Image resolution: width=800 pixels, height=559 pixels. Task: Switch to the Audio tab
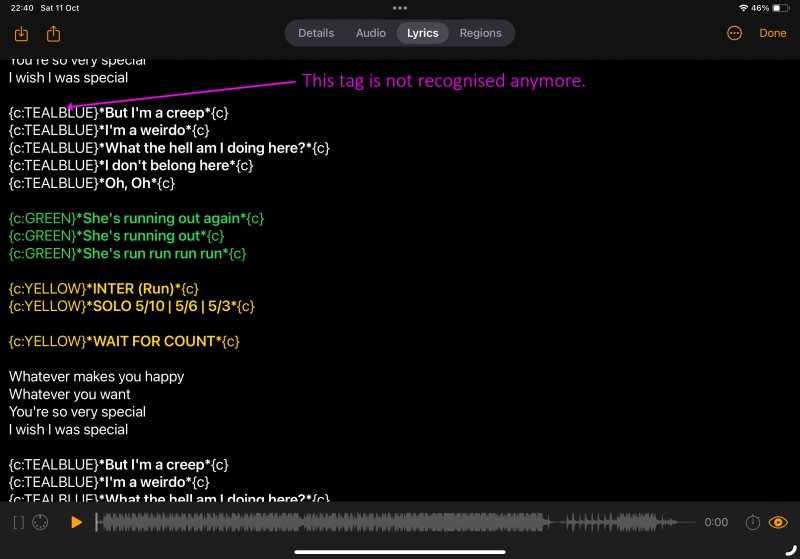[371, 33]
